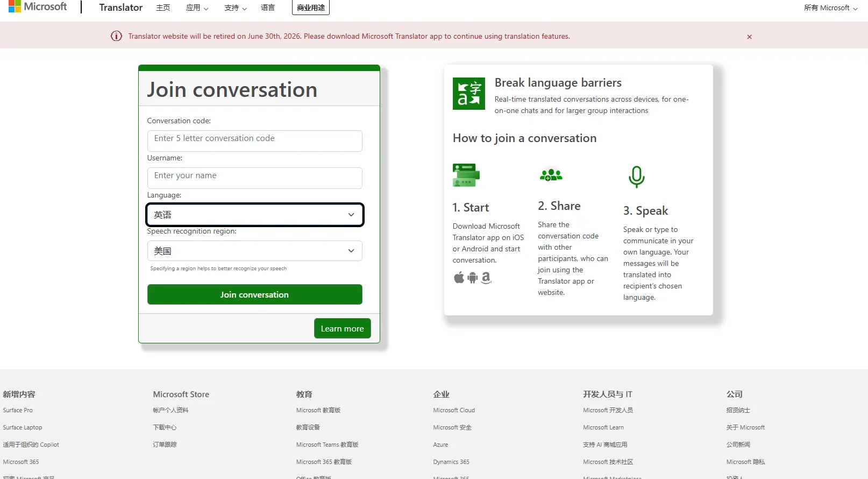The image size is (868, 479).
Task: Open the Azure footer link
Action: 440,445
